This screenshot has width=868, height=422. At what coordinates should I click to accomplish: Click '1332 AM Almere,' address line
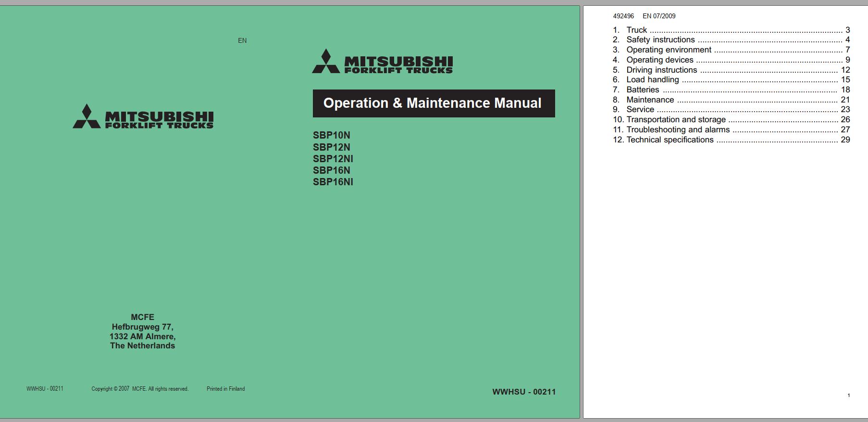[143, 336]
